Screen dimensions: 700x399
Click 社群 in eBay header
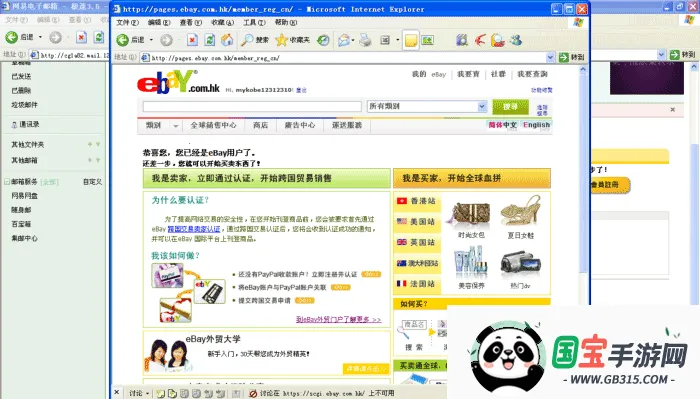coord(498,74)
